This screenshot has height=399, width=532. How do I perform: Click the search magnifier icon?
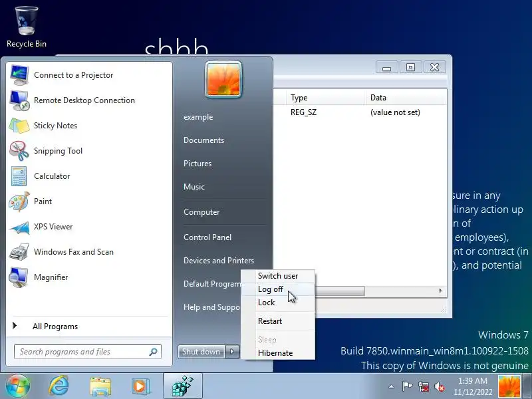154,352
